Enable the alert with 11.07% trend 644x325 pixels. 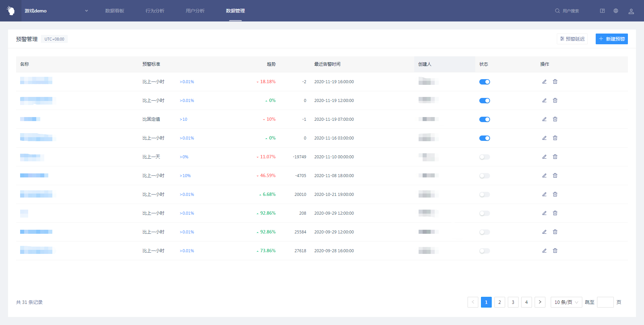click(x=484, y=157)
